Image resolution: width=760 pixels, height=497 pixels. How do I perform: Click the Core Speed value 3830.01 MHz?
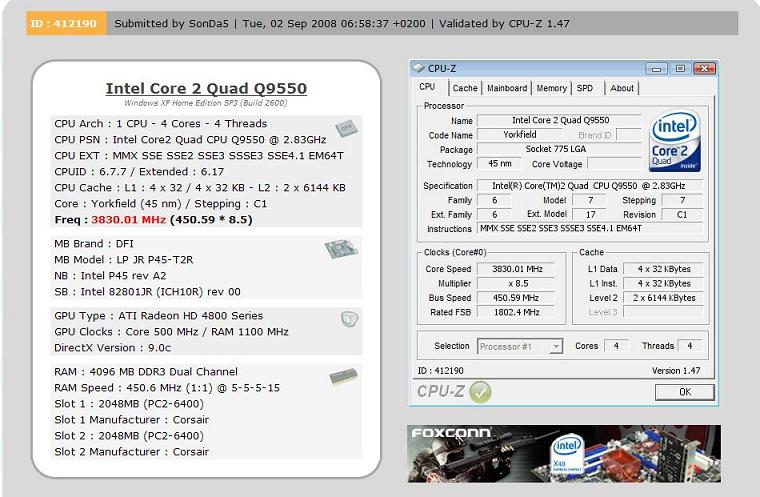click(x=516, y=269)
